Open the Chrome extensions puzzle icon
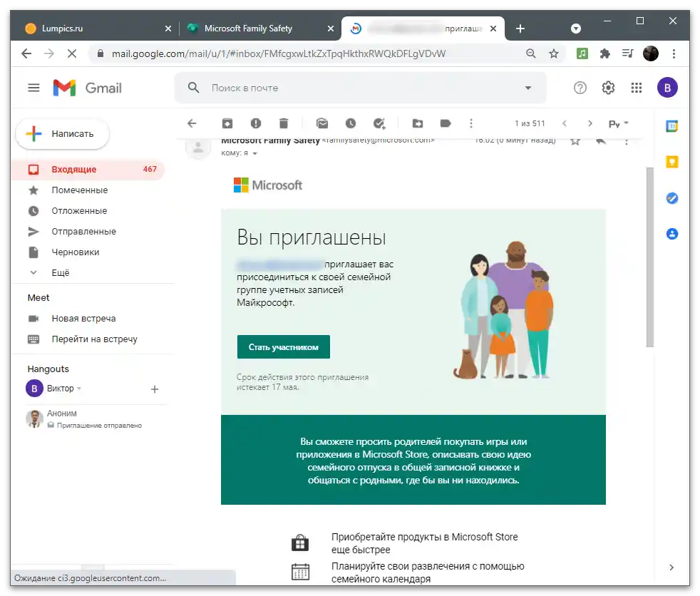 click(x=605, y=54)
